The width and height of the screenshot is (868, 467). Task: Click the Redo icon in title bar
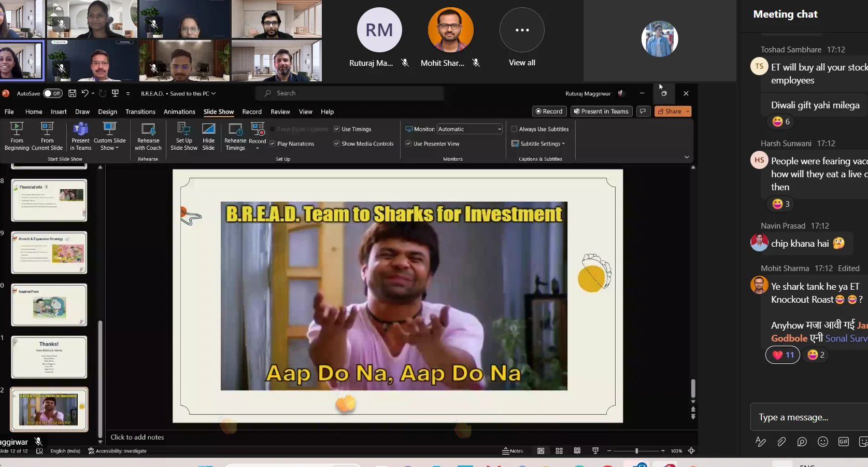pos(103,93)
